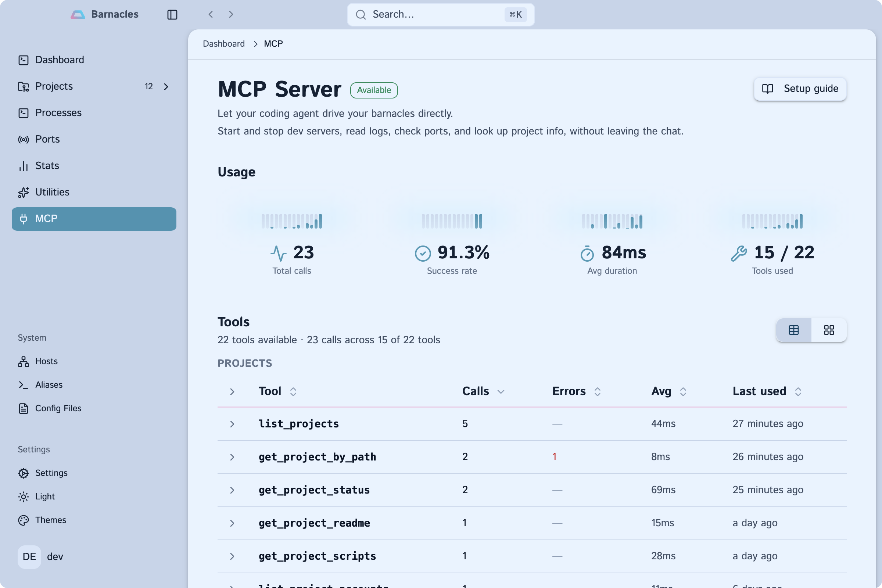Click the Total calls sparkline chart
Image resolution: width=882 pixels, height=588 pixels.
coord(291,221)
